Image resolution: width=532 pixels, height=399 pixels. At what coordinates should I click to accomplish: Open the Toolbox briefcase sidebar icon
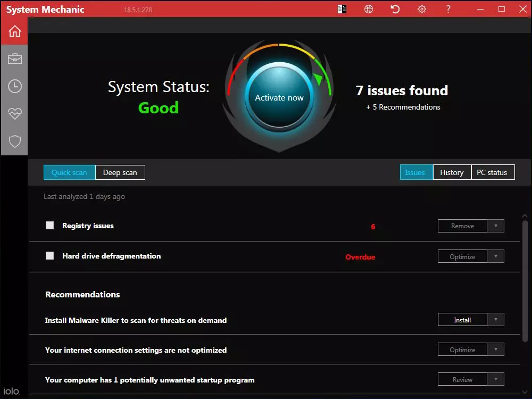click(14, 59)
